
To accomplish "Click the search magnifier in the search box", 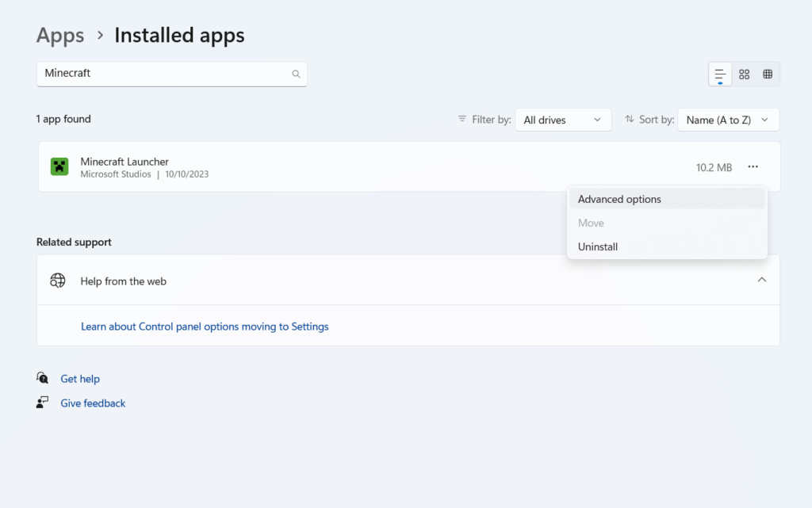I will 296,74.
